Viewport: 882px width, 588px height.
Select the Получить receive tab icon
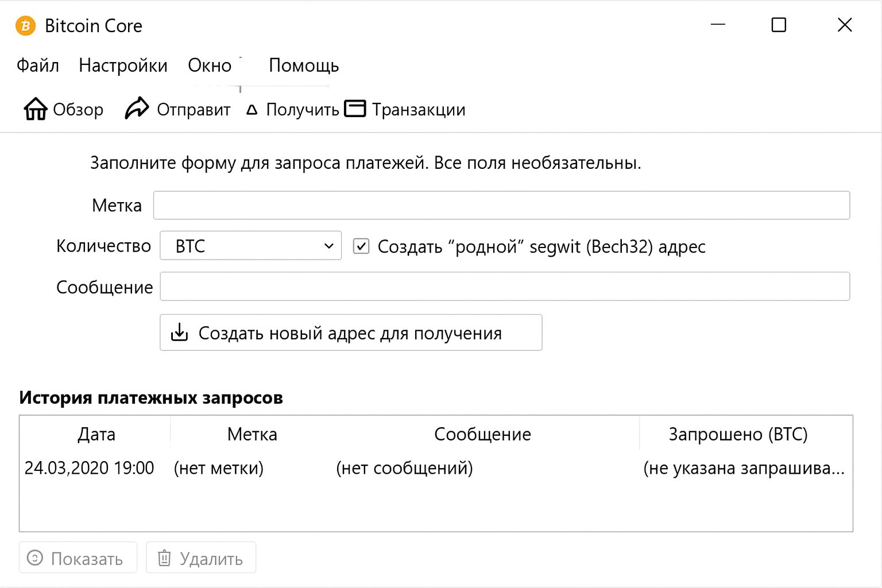click(252, 110)
